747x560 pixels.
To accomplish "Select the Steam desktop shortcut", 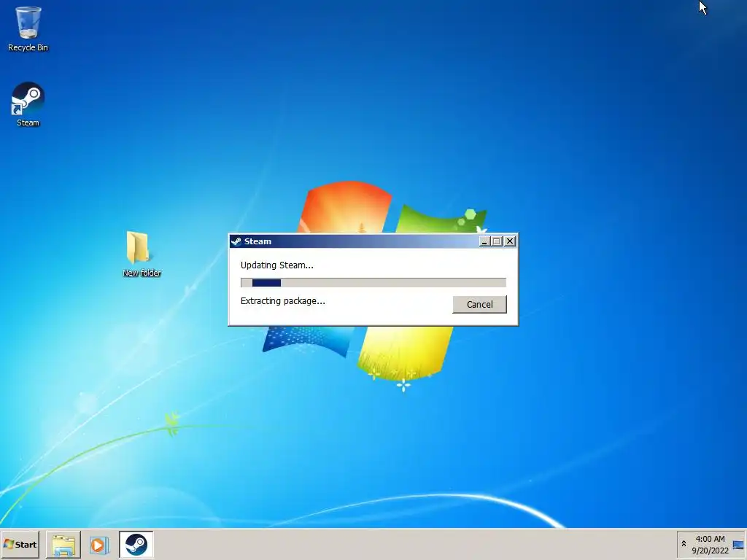I will click(28, 104).
